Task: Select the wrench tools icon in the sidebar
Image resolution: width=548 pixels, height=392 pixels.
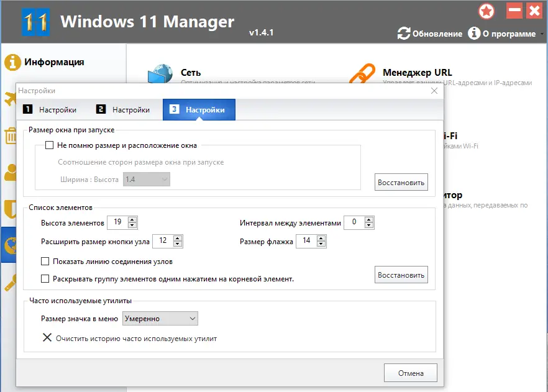Action: click(x=11, y=283)
